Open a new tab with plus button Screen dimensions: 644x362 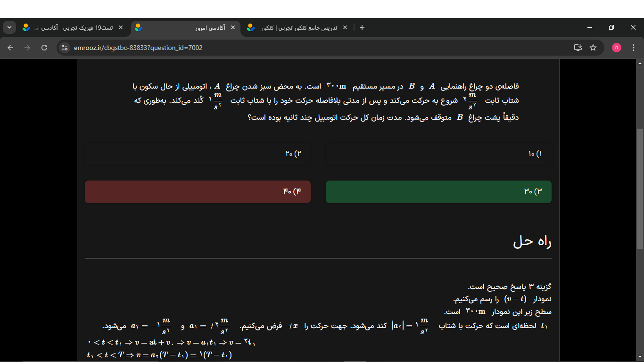pos(362,27)
